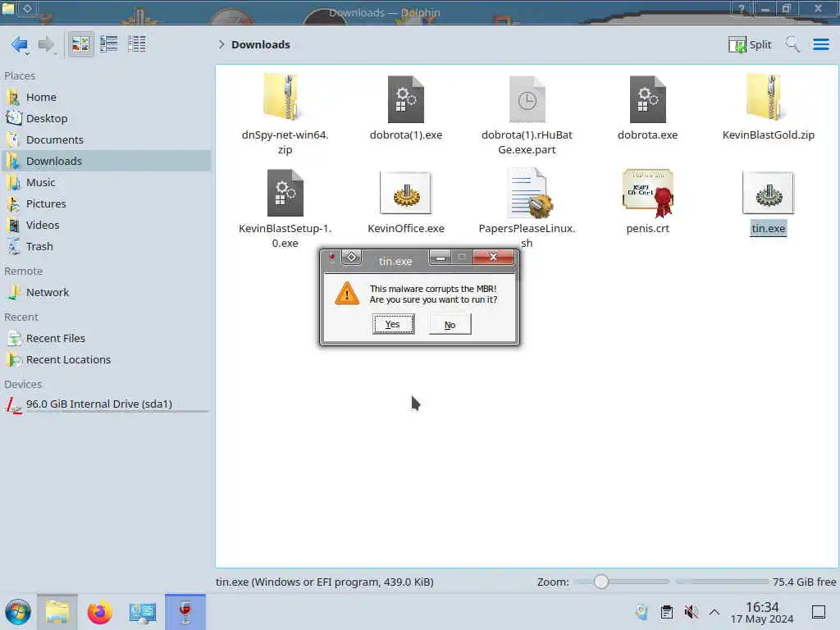Switch to file manager taskbar icon
The height and width of the screenshot is (630, 840).
point(57,612)
